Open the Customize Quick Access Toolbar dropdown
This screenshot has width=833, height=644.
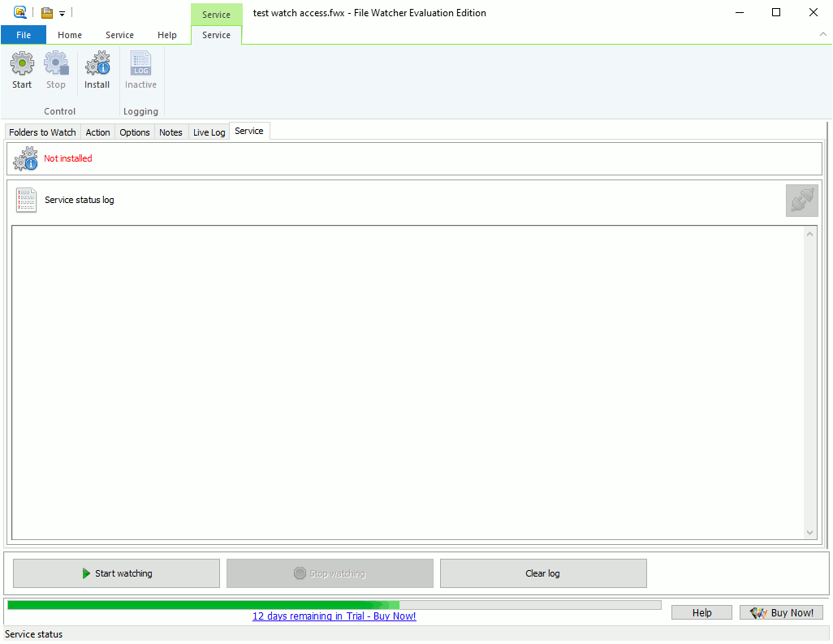[62, 14]
